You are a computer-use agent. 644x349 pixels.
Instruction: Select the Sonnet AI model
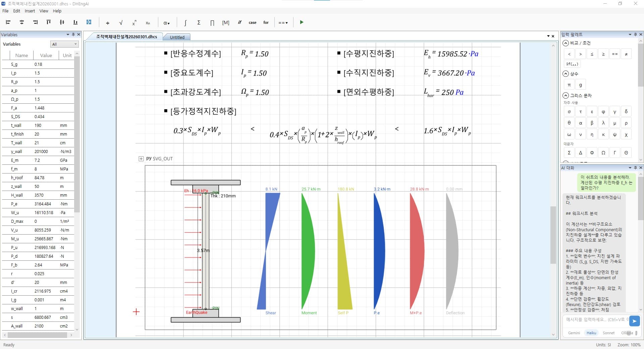(608, 333)
